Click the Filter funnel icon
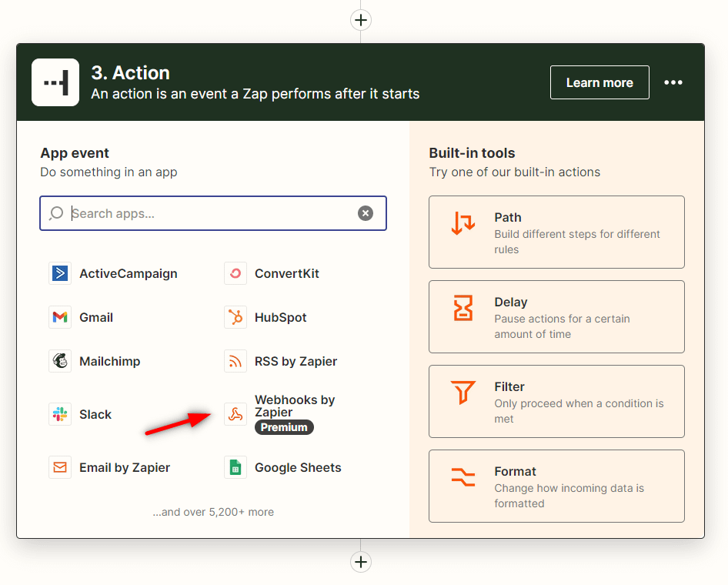This screenshot has height=585, width=728. coord(463,393)
